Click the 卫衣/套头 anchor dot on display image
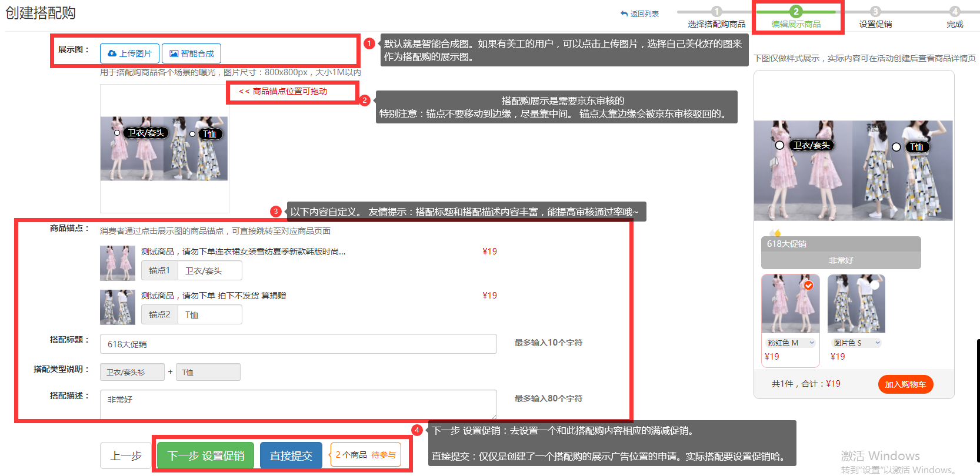The height and width of the screenshot is (476, 980). tap(117, 133)
